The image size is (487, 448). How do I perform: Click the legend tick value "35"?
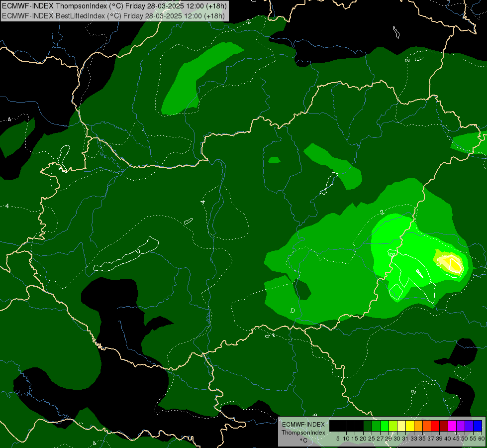coord(422,439)
